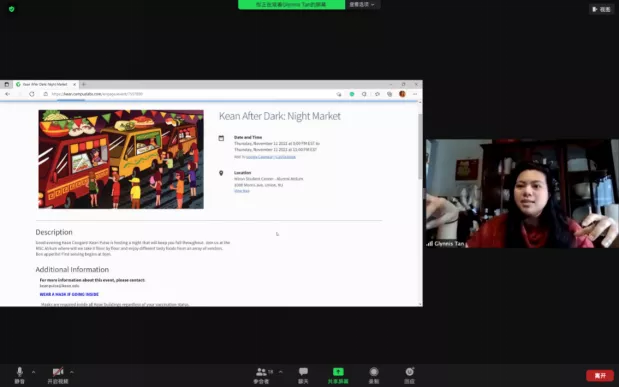Open the participants panel icon
Screen dimensions: 619x387
(261, 372)
